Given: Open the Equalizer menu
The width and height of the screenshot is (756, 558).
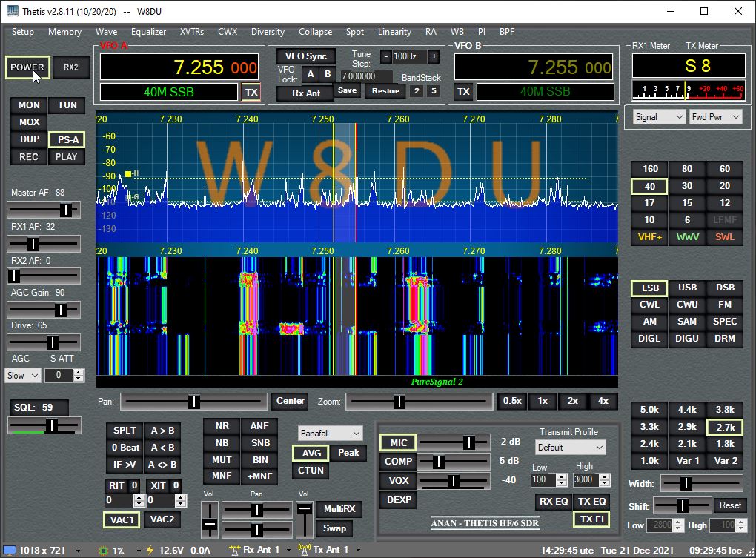Looking at the screenshot, I should click(x=148, y=32).
